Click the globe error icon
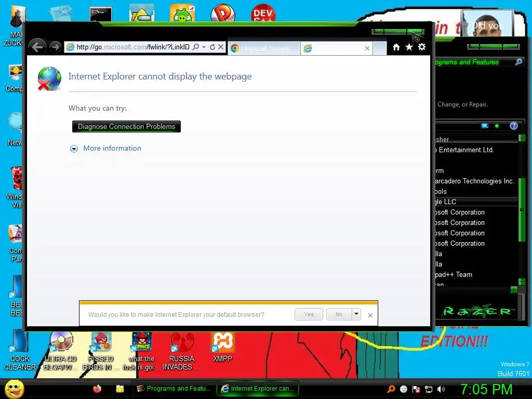 point(49,79)
